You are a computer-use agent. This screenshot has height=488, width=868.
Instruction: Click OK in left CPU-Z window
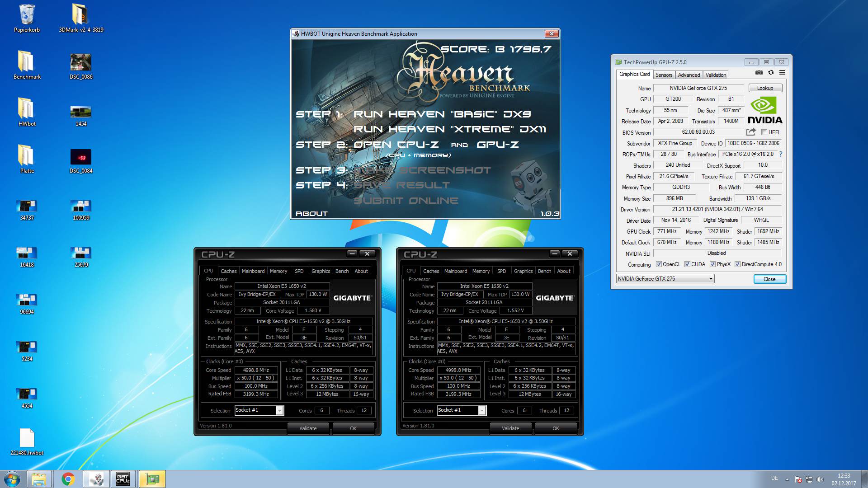353,428
